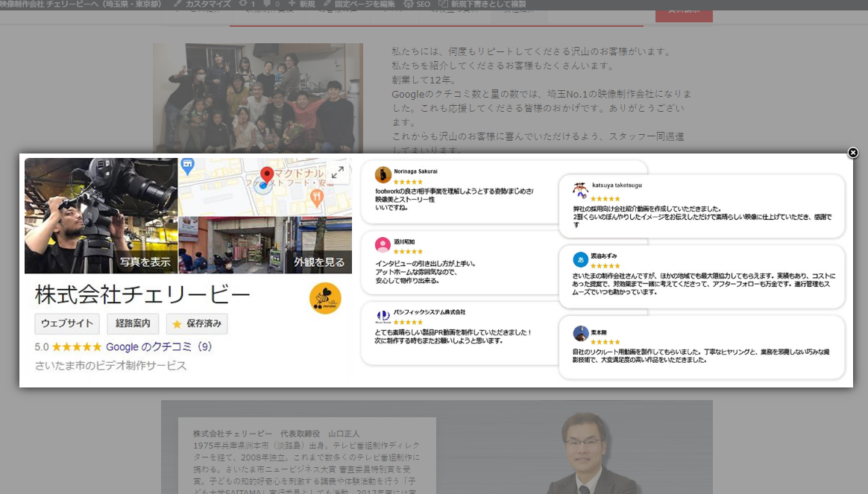Click 写真を表示 on cameraman photo
The width and height of the screenshot is (868, 494).
(145, 262)
